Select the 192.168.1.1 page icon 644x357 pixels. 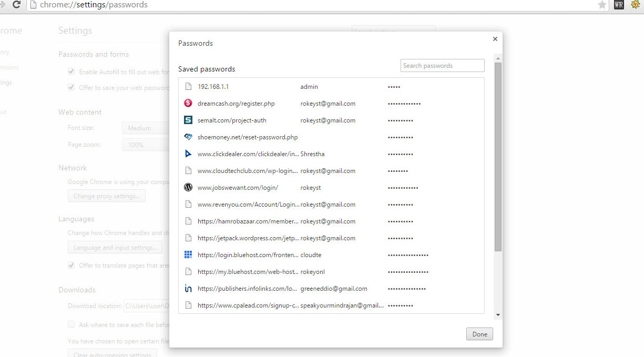(x=188, y=87)
